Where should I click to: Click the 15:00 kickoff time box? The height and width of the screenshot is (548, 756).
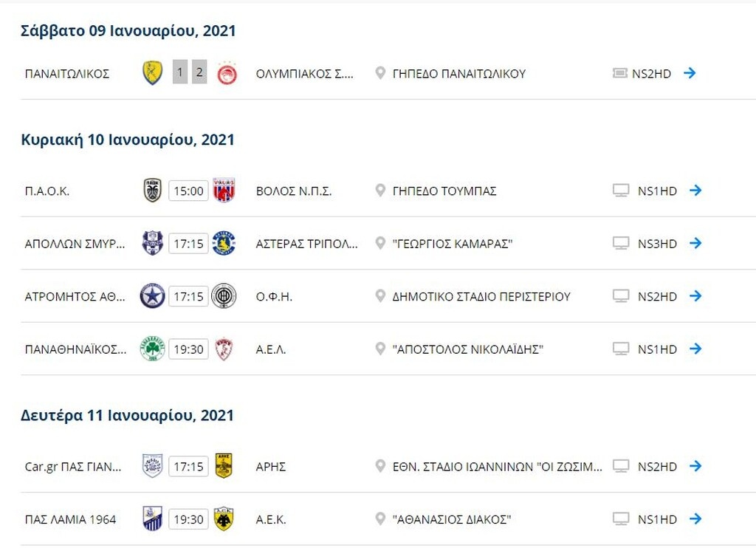click(x=189, y=191)
